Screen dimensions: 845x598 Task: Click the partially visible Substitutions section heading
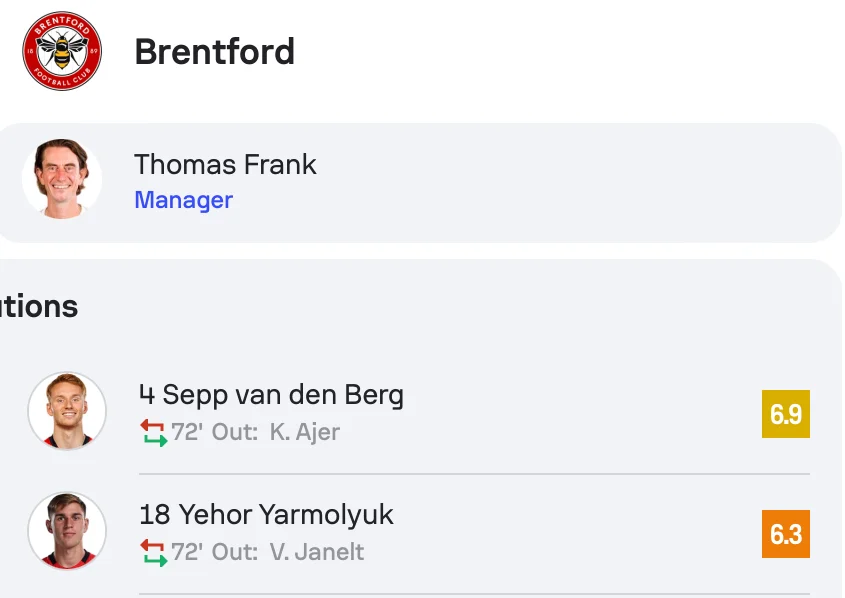[x=38, y=306]
